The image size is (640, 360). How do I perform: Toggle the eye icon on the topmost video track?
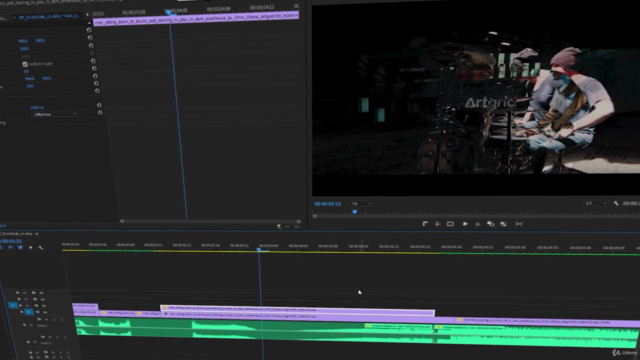point(41,293)
